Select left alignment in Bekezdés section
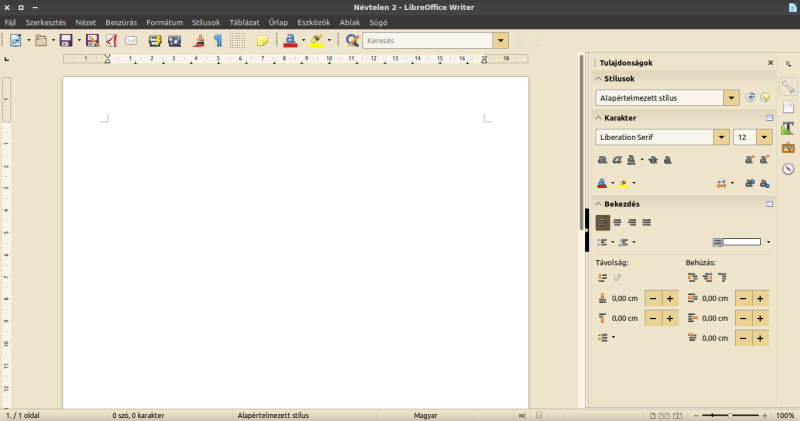 click(x=602, y=222)
